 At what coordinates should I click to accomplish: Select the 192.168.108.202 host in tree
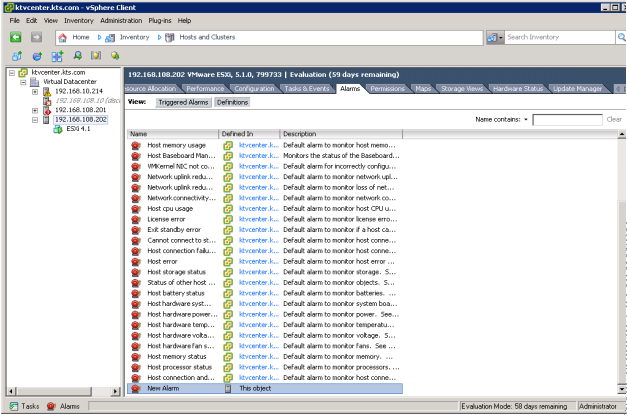coord(81,120)
